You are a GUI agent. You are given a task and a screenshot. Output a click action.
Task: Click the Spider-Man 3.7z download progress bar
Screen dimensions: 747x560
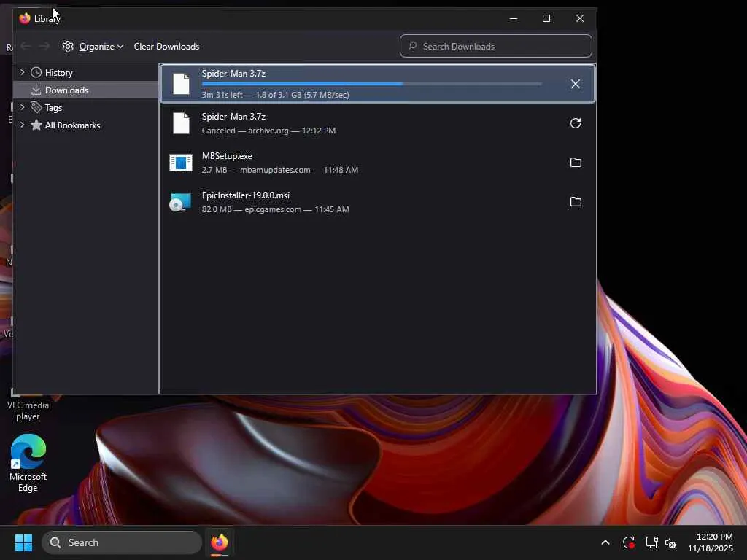[x=371, y=84]
